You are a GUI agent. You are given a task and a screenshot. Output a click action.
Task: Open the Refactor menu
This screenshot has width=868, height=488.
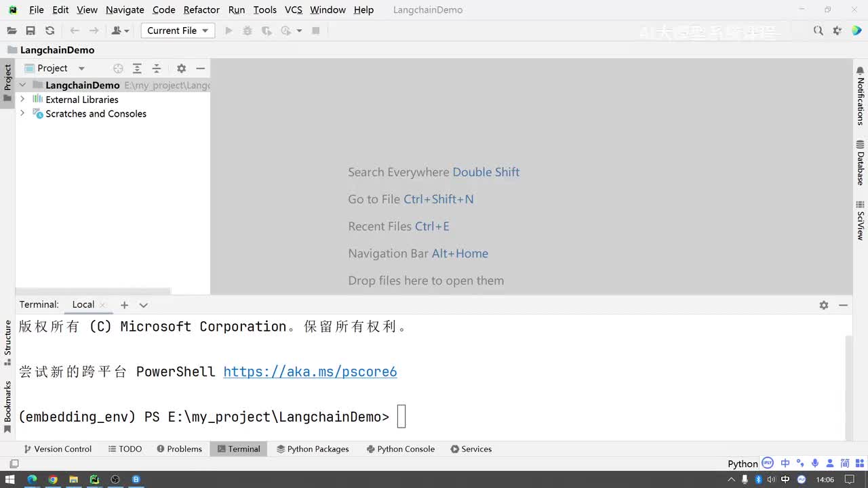click(x=201, y=9)
